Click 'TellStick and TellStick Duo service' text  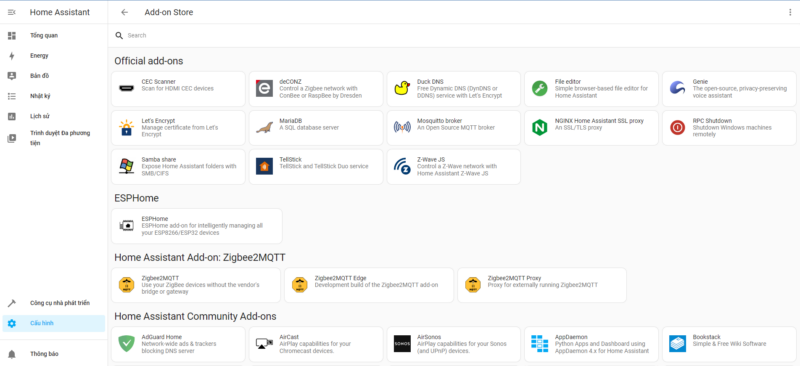[x=323, y=166]
